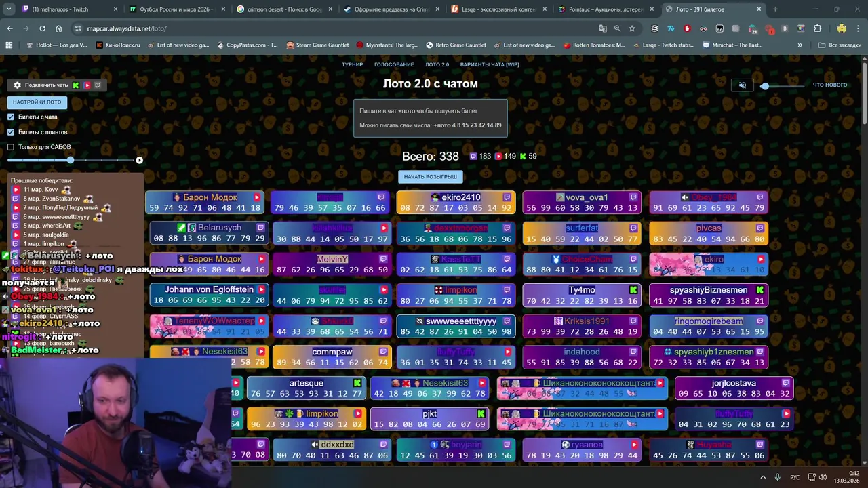Toggle Билеты с поинтов checkbox
Image resolution: width=868 pixels, height=488 pixels.
point(10,132)
